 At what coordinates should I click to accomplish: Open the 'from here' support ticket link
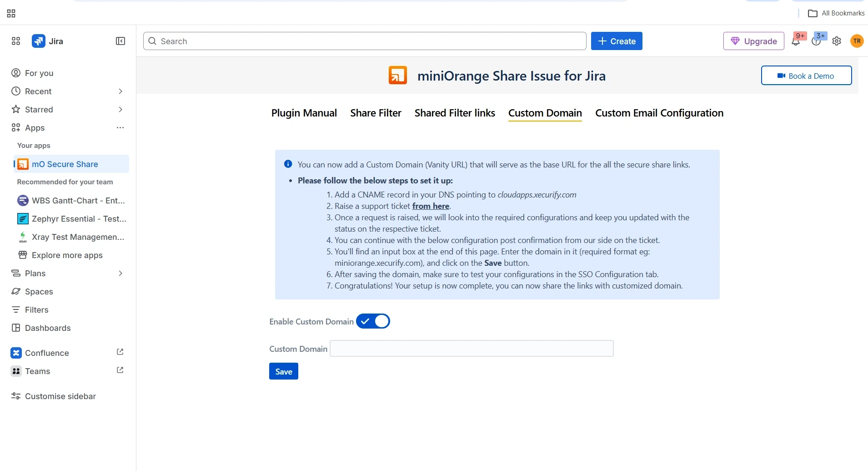tap(431, 206)
